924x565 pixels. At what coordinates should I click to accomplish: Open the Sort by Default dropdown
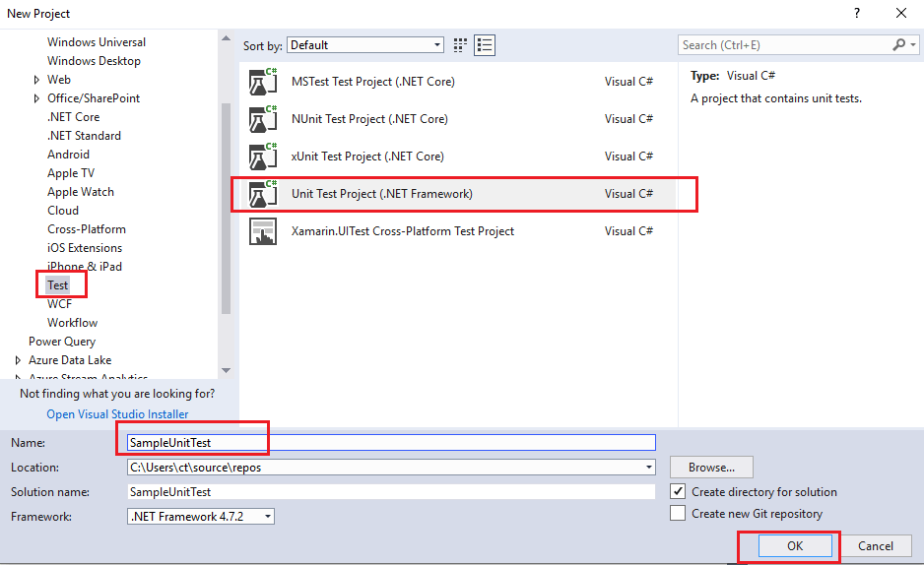[365, 45]
